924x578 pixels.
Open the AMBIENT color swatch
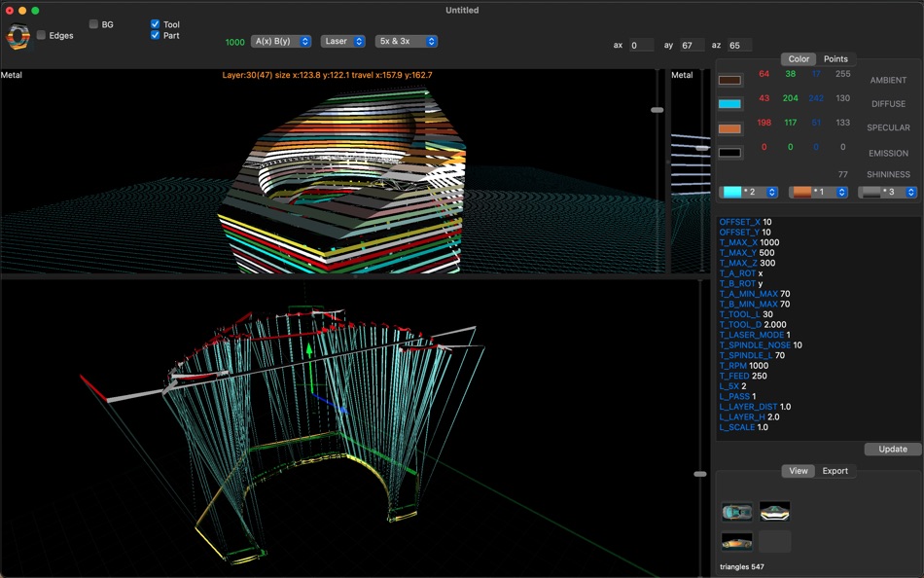[730, 80]
